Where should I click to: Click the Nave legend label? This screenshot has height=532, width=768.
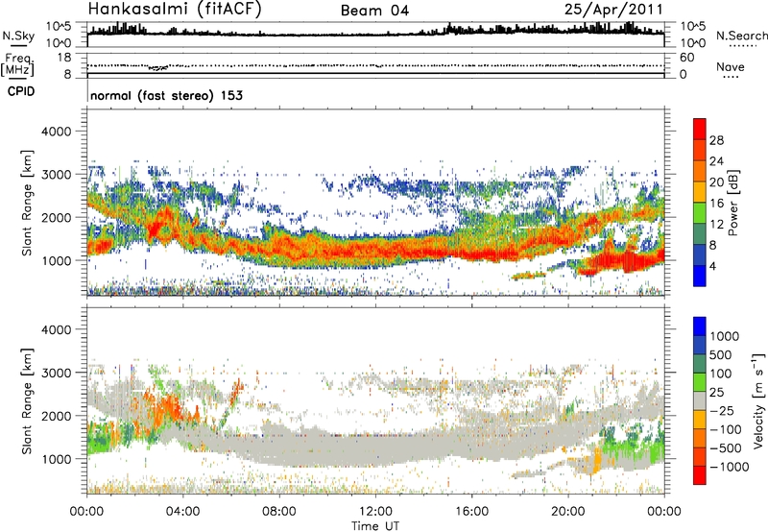[x=730, y=66]
